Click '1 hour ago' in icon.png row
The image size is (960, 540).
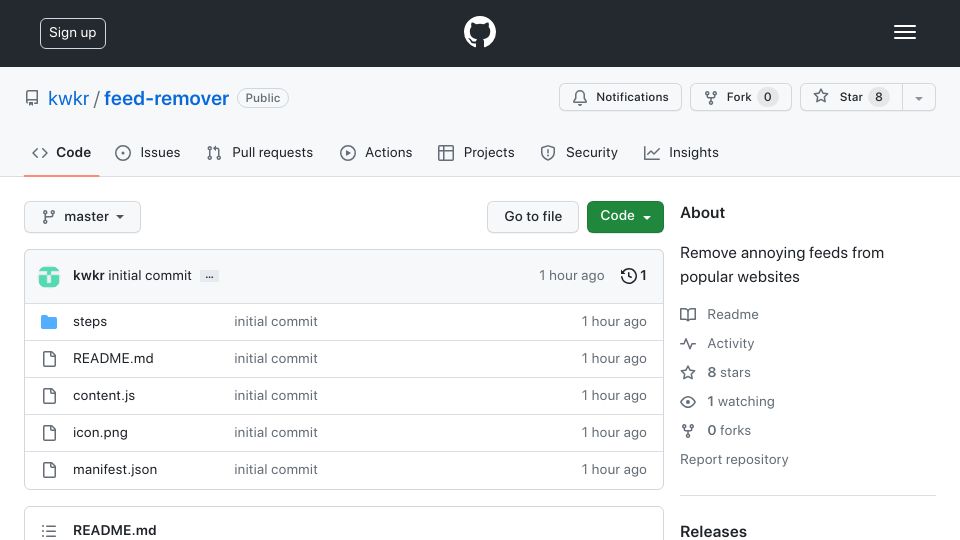[613, 433]
